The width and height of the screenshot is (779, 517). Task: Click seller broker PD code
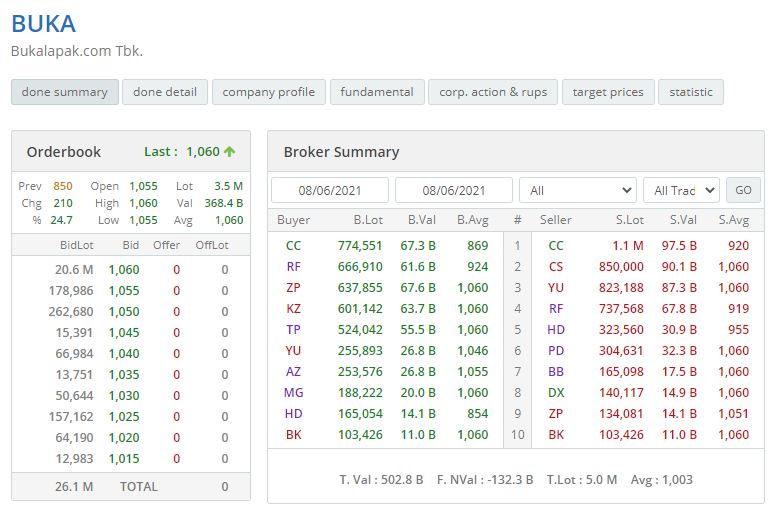tap(556, 351)
